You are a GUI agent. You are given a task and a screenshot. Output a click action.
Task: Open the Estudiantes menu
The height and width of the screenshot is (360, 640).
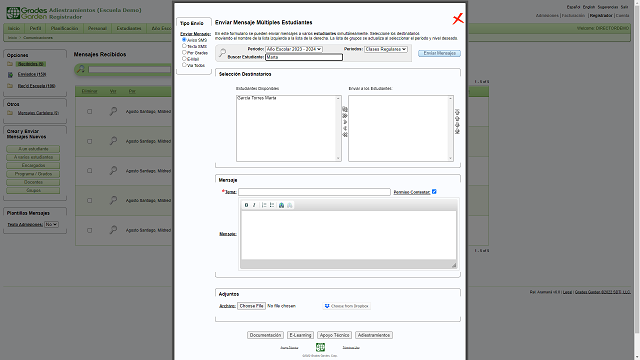pos(129,28)
